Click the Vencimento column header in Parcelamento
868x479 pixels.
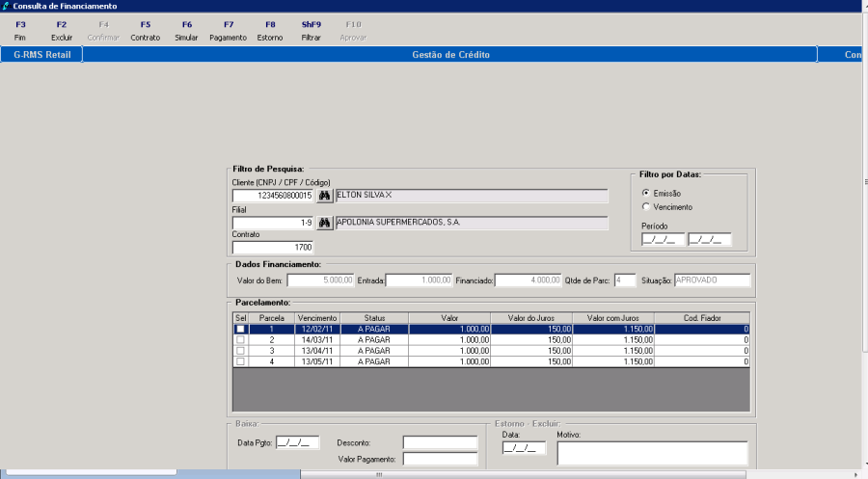click(317, 317)
